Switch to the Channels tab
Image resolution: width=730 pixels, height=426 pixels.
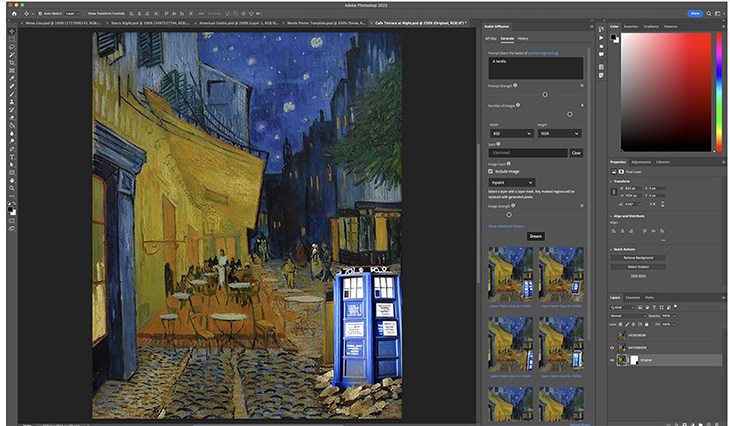pyautogui.click(x=632, y=298)
